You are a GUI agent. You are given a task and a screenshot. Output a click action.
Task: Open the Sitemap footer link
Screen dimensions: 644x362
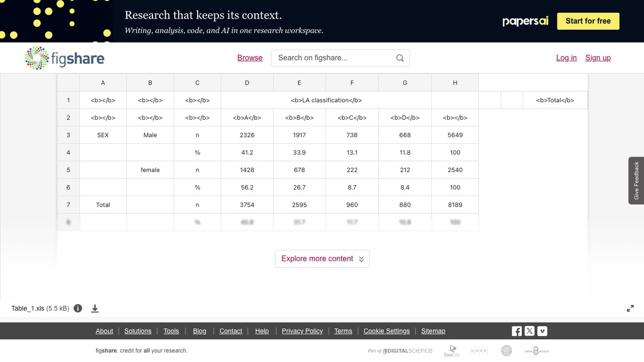(x=433, y=331)
